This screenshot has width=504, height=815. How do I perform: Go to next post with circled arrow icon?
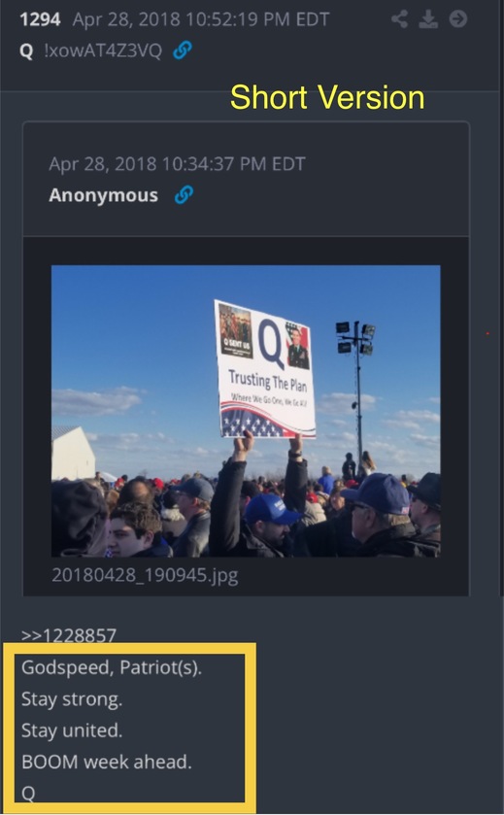click(457, 19)
